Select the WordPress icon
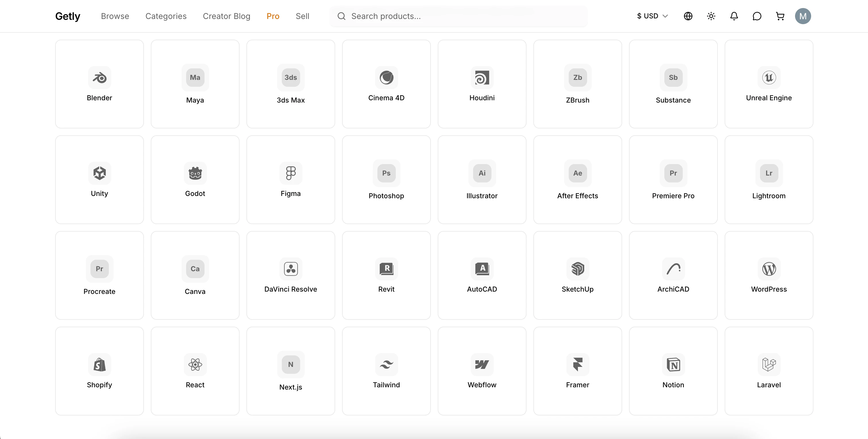The image size is (868, 439). click(769, 269)
